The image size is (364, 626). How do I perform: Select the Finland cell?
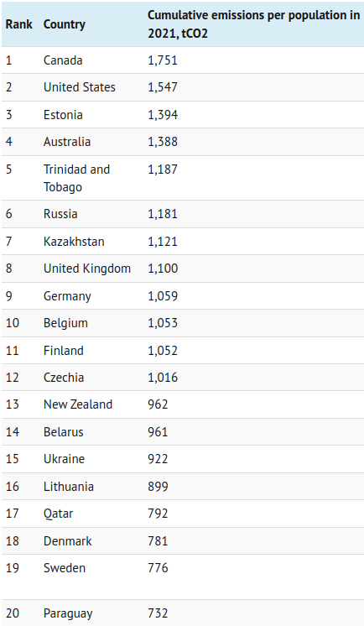pyautogui.click(x=64, y=351)
